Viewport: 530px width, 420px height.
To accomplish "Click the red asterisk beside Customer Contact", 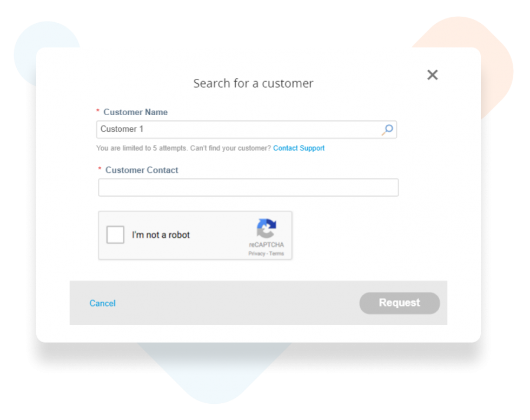I will tap(100, 169).
